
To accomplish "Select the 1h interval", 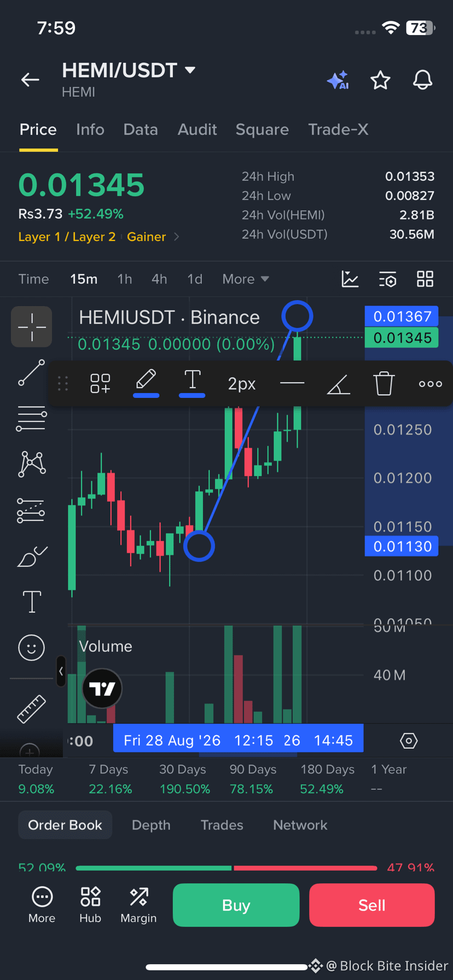I will (x=125, y=279).
